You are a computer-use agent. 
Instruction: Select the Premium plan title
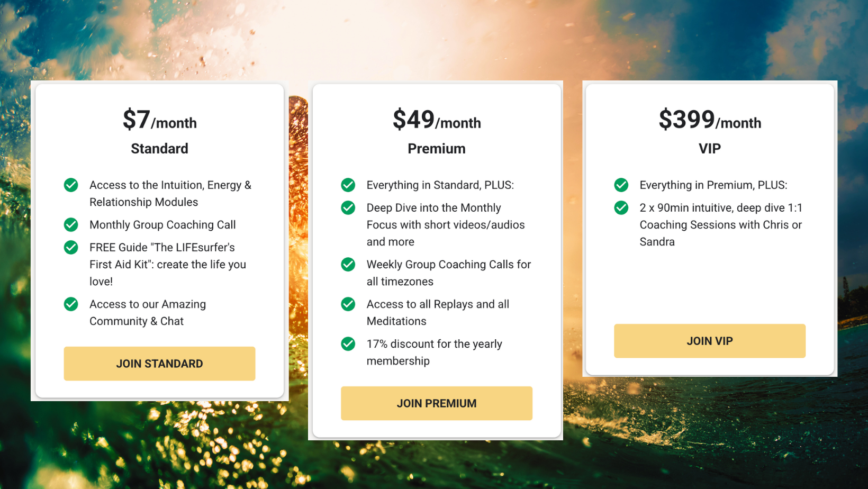click(x=437, y=149)
